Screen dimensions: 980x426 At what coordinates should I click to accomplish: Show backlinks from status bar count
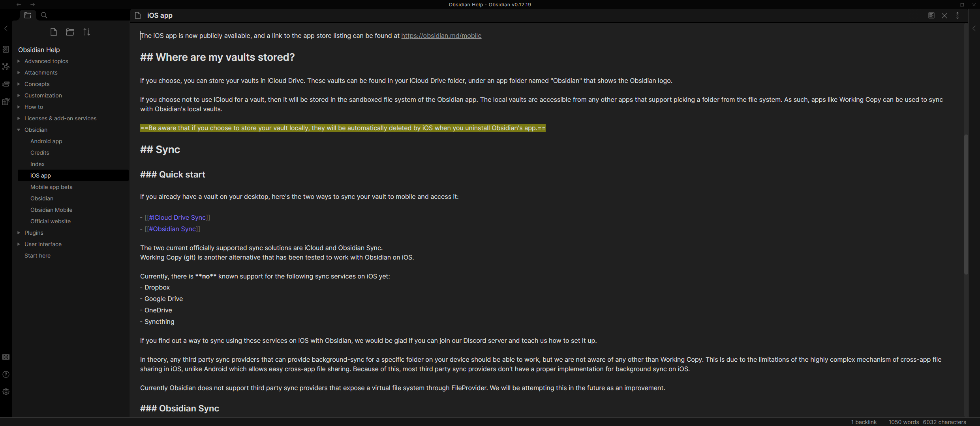point(864,422)
